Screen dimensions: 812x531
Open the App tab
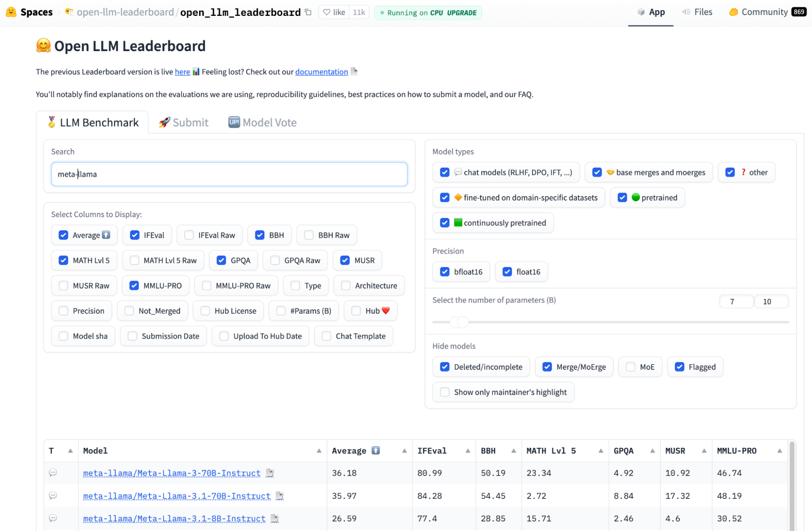point(651,12)
